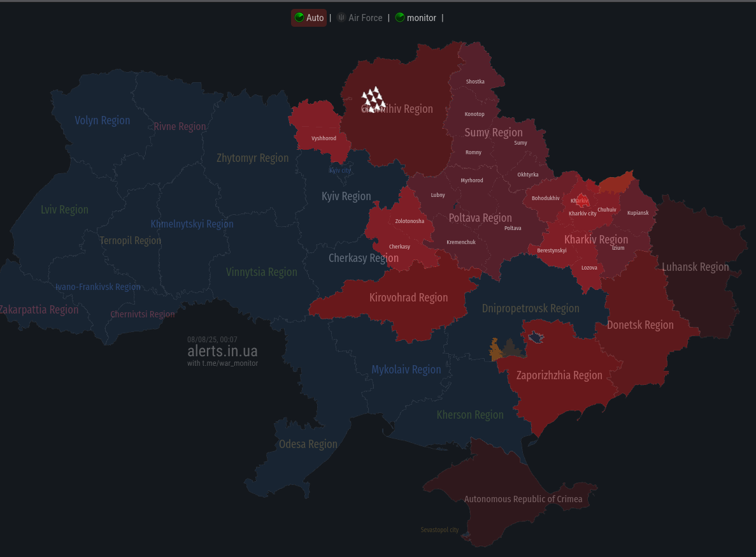
Task: Click the Khmelnytskyi Region label
Action: coord(192,224)
